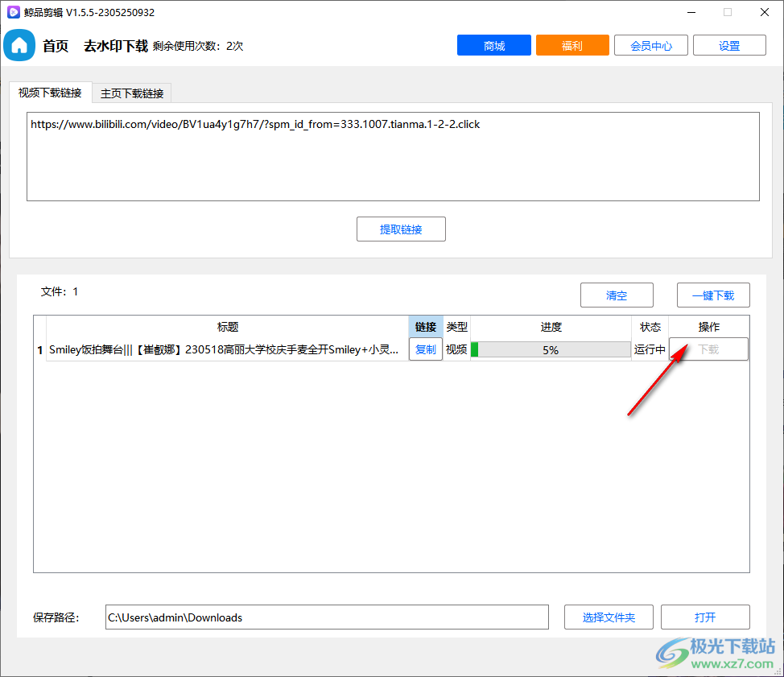
Task: Switch to 主页下载链接 tab
Action: coord(132,93)
